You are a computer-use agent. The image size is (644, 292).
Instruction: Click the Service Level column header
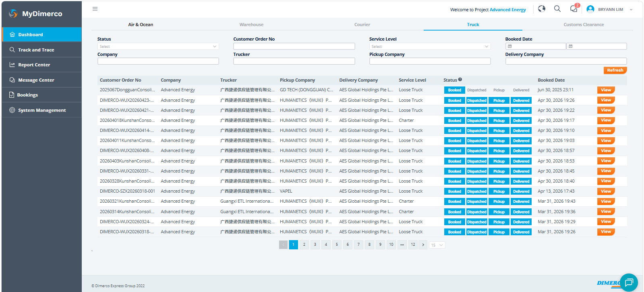412,80
